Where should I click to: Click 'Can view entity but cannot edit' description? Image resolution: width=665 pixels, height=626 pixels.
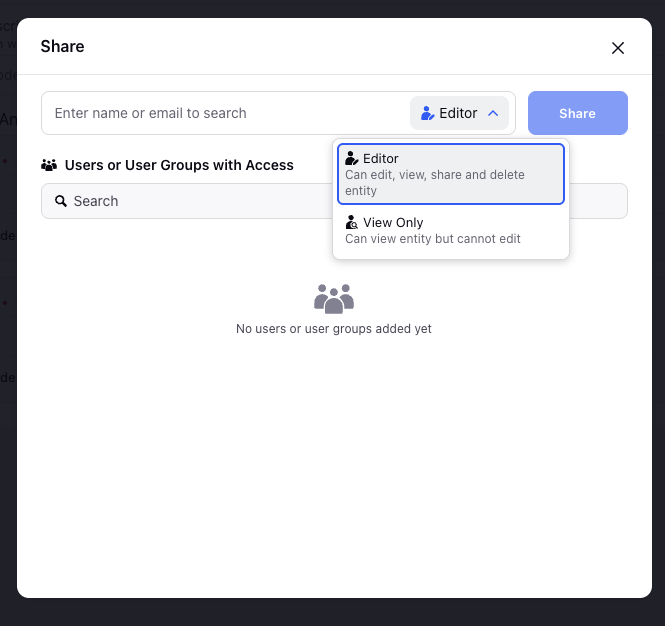[433, 239]
